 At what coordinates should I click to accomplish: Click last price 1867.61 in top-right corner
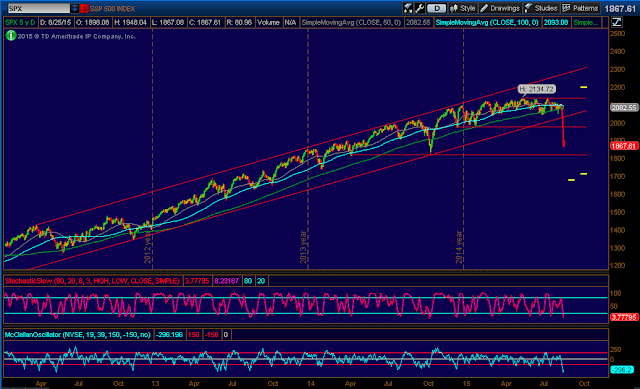(620, 9)
